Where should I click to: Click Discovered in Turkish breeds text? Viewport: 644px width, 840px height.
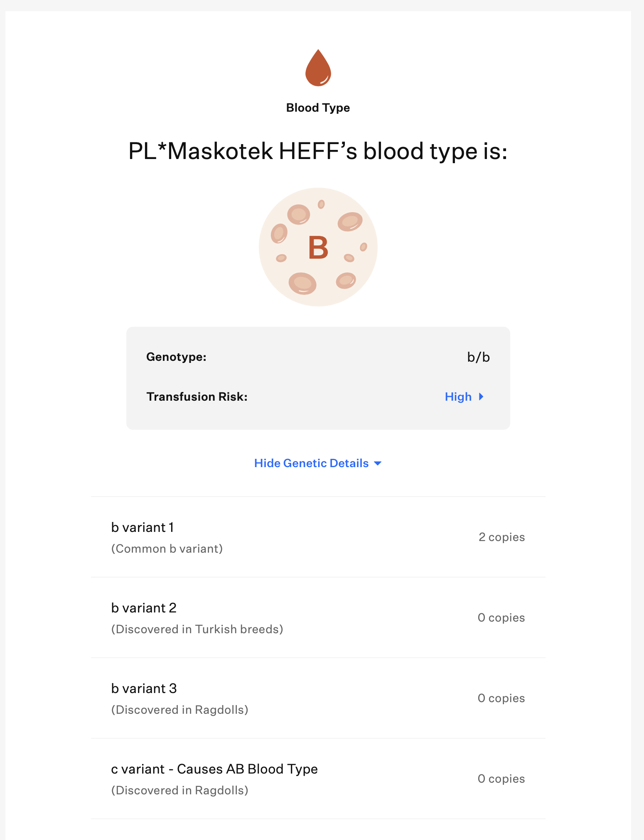(197, 629)
